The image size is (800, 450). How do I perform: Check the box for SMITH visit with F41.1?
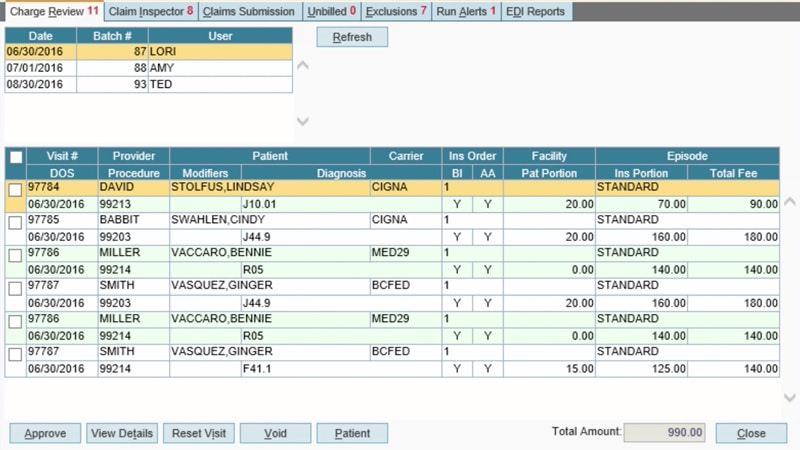[x=15, y=354]
